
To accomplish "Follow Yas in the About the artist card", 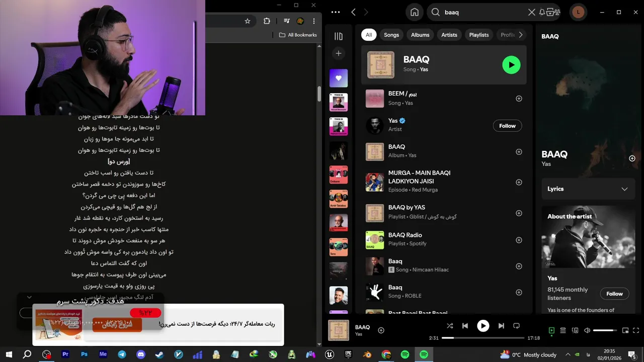I will 614,294.
